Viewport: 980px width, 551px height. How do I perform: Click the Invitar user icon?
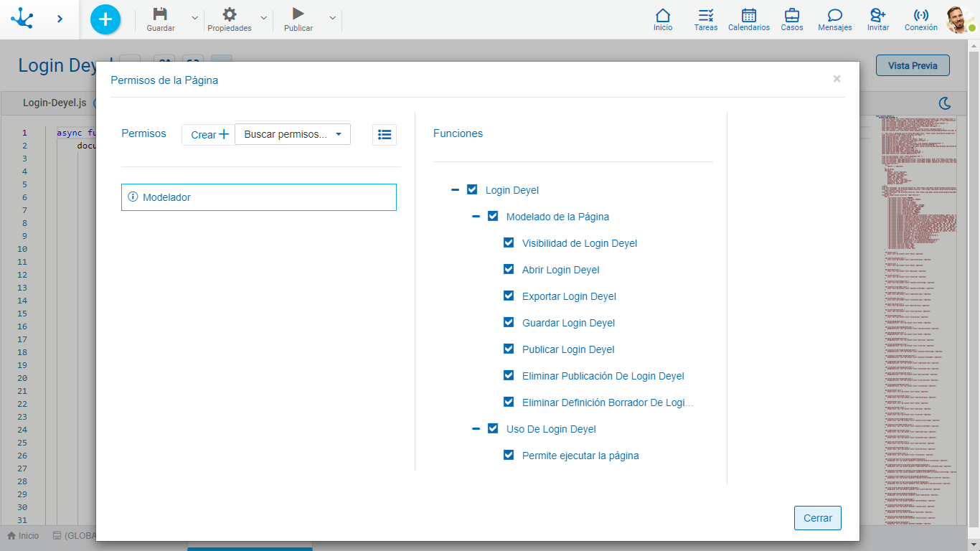[x=878, y=15]
